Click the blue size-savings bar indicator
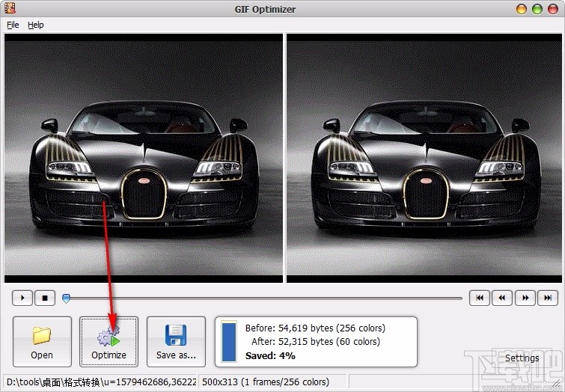 (229, 342)
